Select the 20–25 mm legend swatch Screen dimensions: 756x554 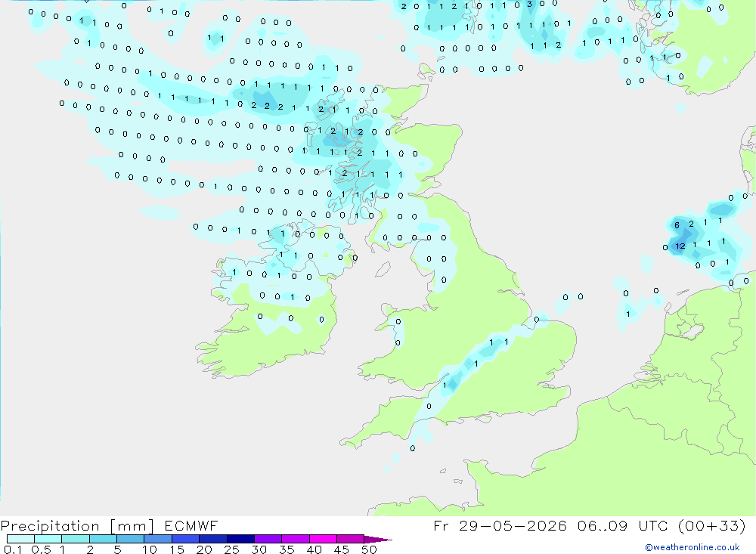pos(212,539)
